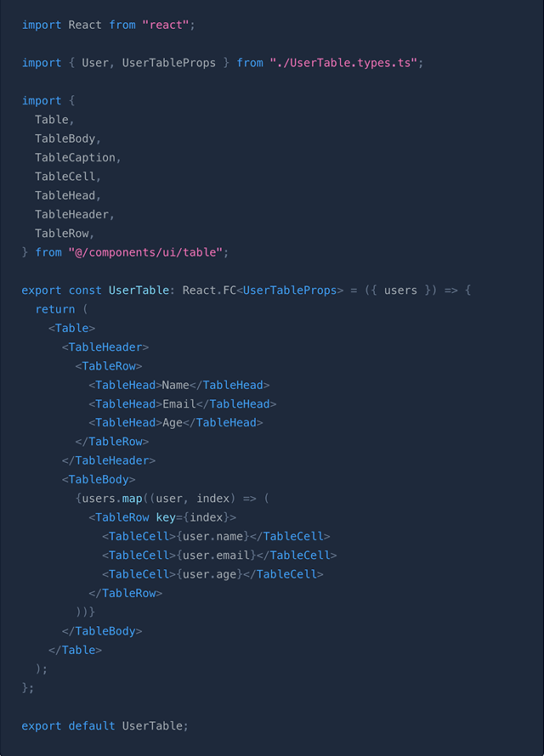Click TableHeader in the import list

[x=73, y=214]
